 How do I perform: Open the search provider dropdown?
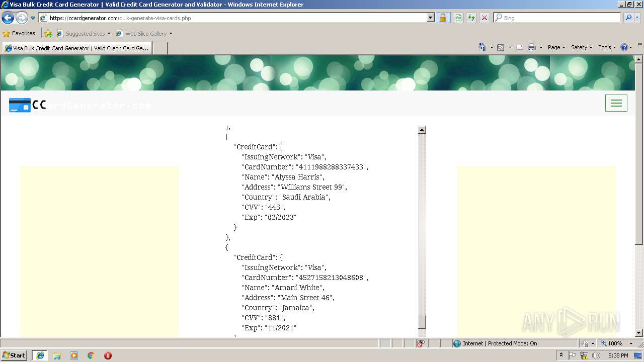tap(637, 18)
